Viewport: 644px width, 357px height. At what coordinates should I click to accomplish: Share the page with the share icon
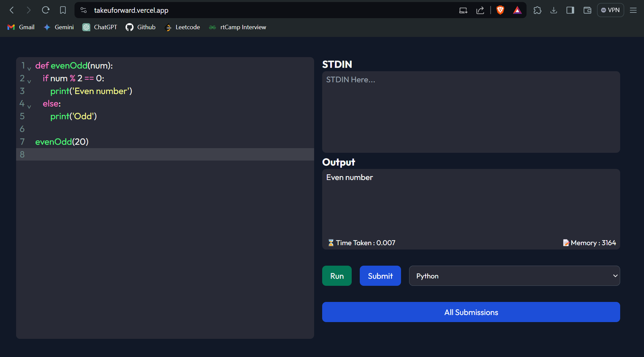point(480,10)
